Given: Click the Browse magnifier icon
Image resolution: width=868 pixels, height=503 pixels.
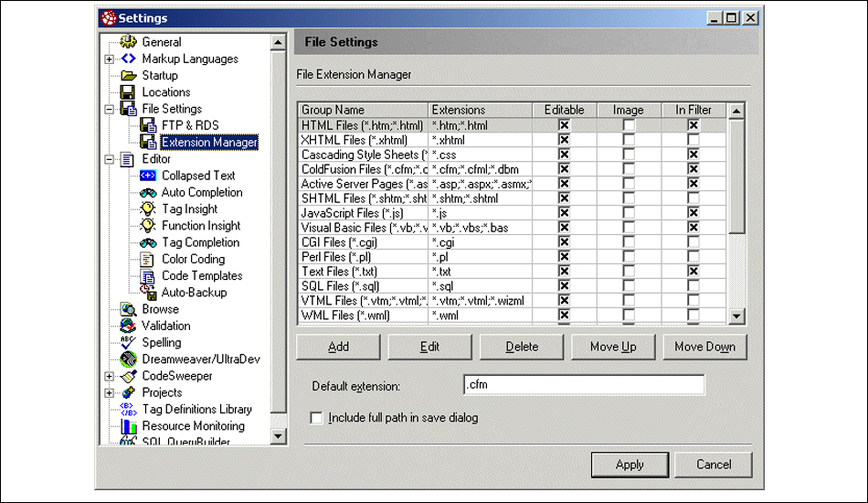Looking at the screenshot, I should click(129, 309).
